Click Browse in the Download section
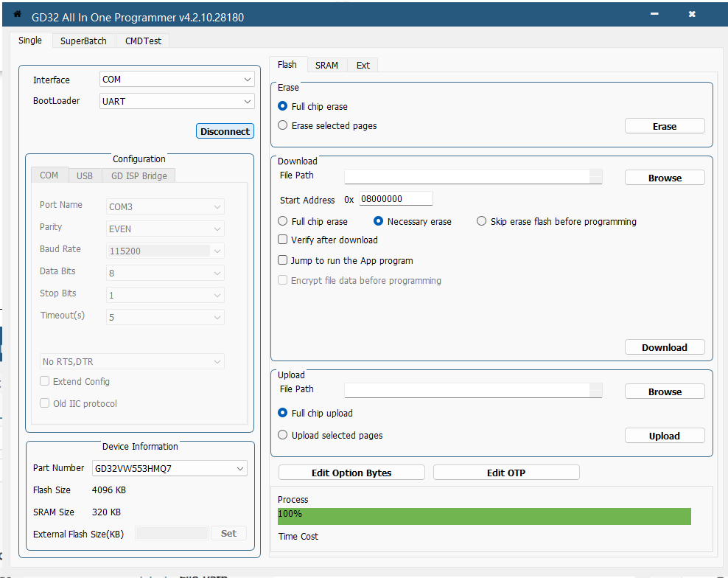Image resolution: width=728 pixels, height=578 pixels. click(x=665, y=178)
